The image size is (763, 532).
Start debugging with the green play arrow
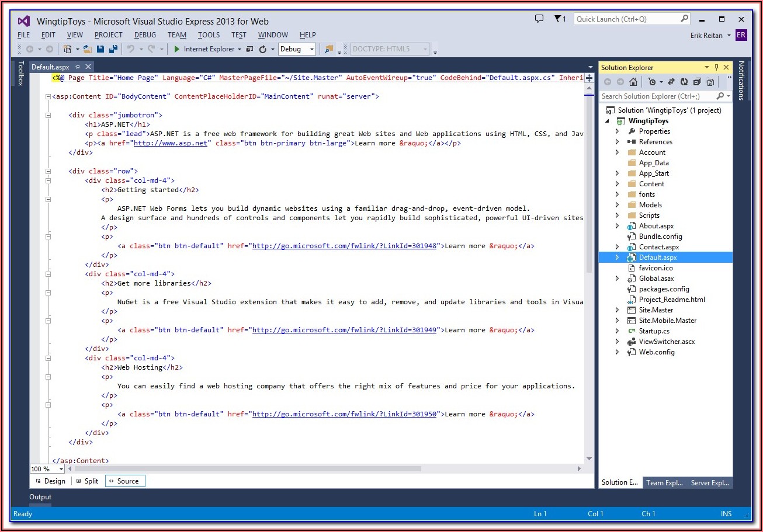pos(177,50)
